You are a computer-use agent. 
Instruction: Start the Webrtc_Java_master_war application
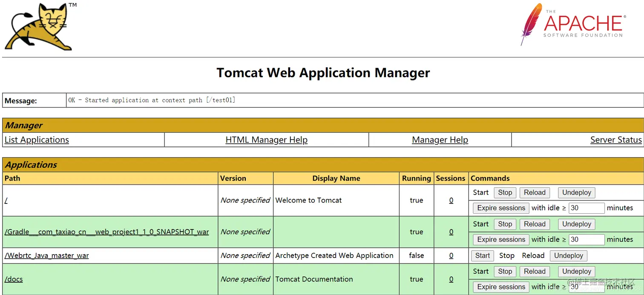click(x=483, y=255)
